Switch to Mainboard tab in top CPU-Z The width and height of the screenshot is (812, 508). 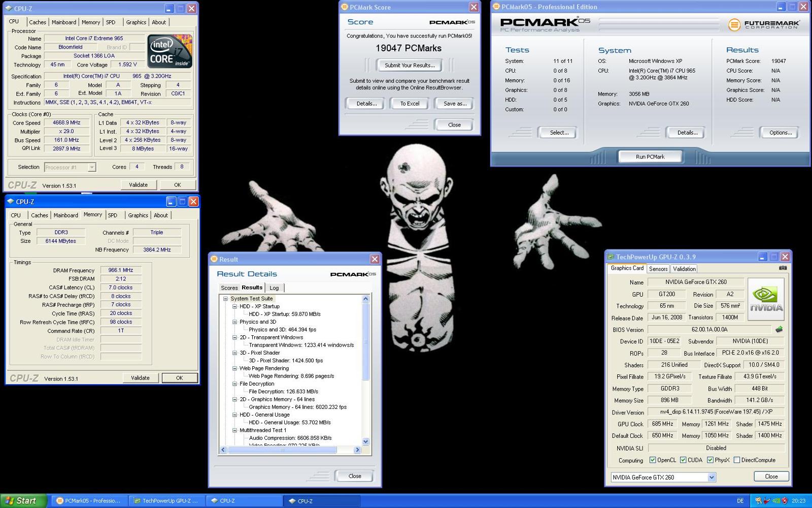point(64,22)
